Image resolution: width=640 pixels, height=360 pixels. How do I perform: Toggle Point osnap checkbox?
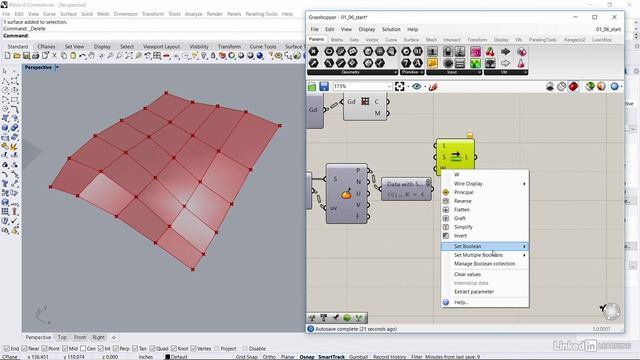click(x=44, y=349)
